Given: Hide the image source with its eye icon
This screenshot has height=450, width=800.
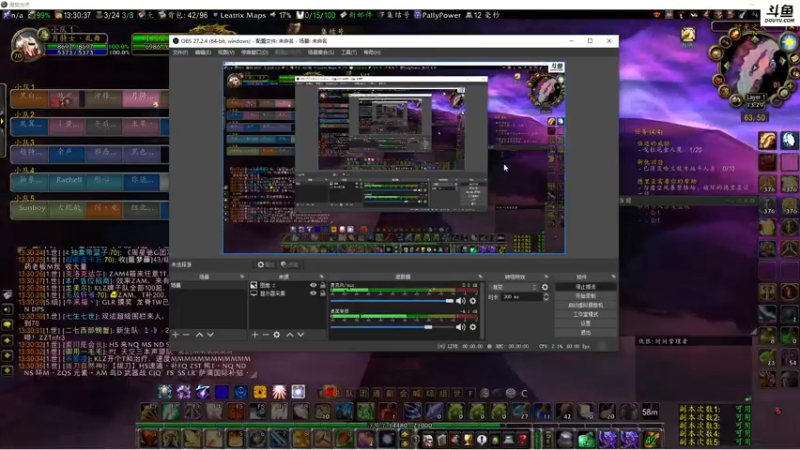Looking at the screenshot, I should click(x=313, y=285).
